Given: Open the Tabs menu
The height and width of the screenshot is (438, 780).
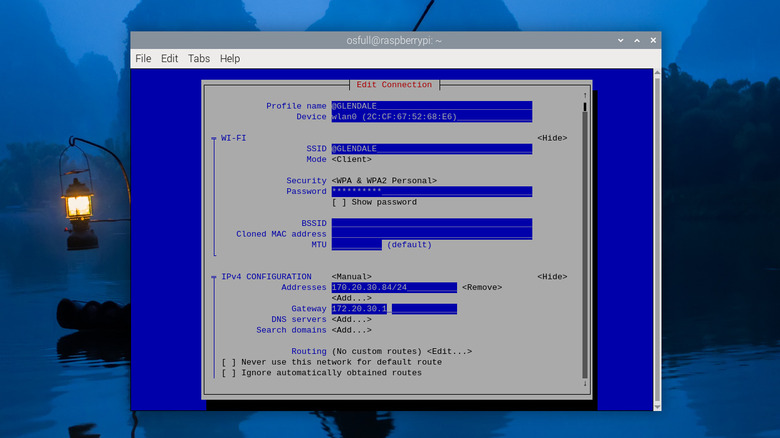Looking at the screenshot, I should pos(199,59).
